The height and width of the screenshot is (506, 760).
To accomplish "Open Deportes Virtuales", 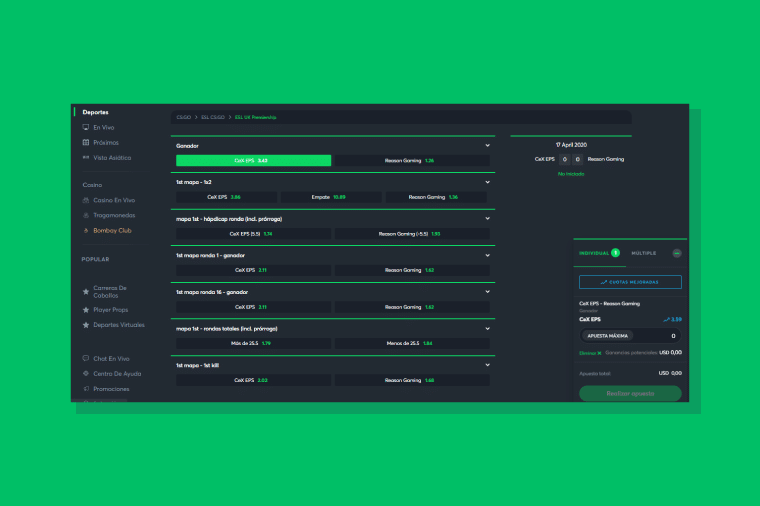I will click(119, 325).
